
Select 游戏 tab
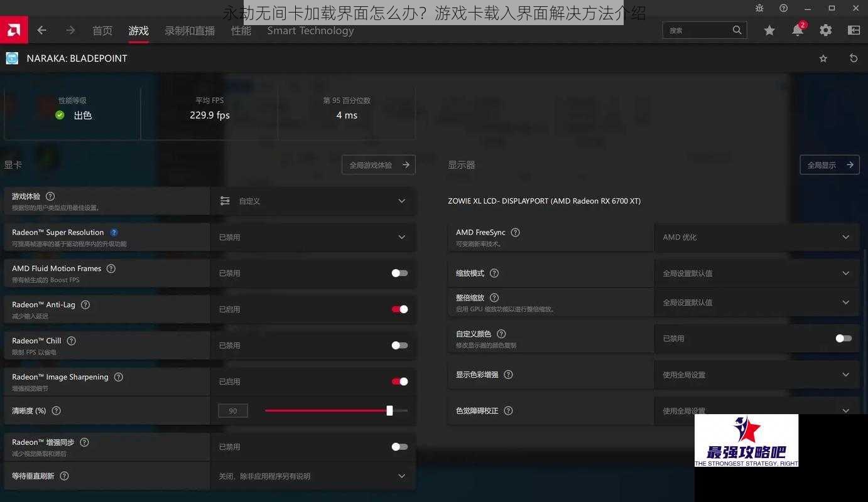[x=138, y=31]
